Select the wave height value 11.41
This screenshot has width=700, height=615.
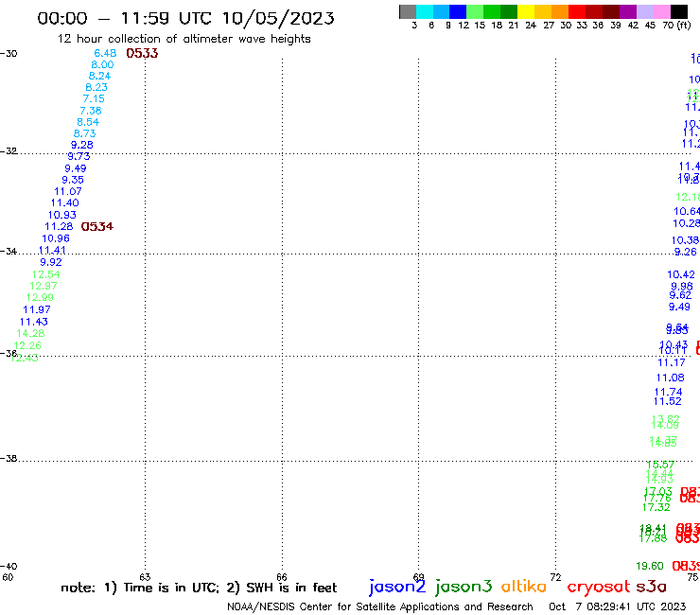52,250
